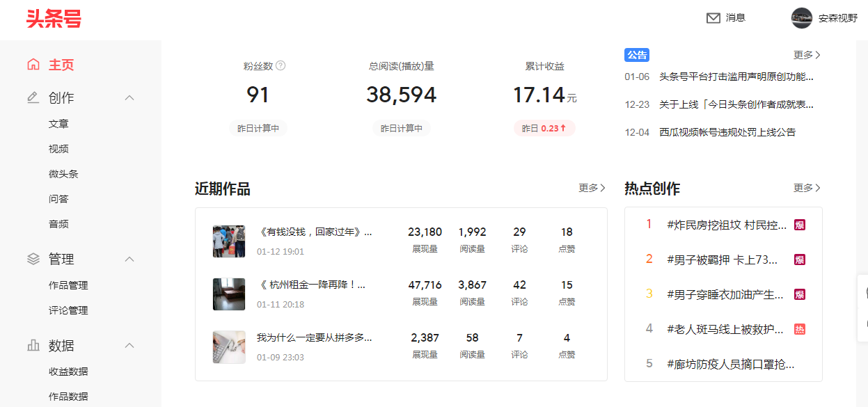Viewport: 868px width, 407px height.
Task: Select hot topic #男子被羁押 卡上73
Action: 722,260
